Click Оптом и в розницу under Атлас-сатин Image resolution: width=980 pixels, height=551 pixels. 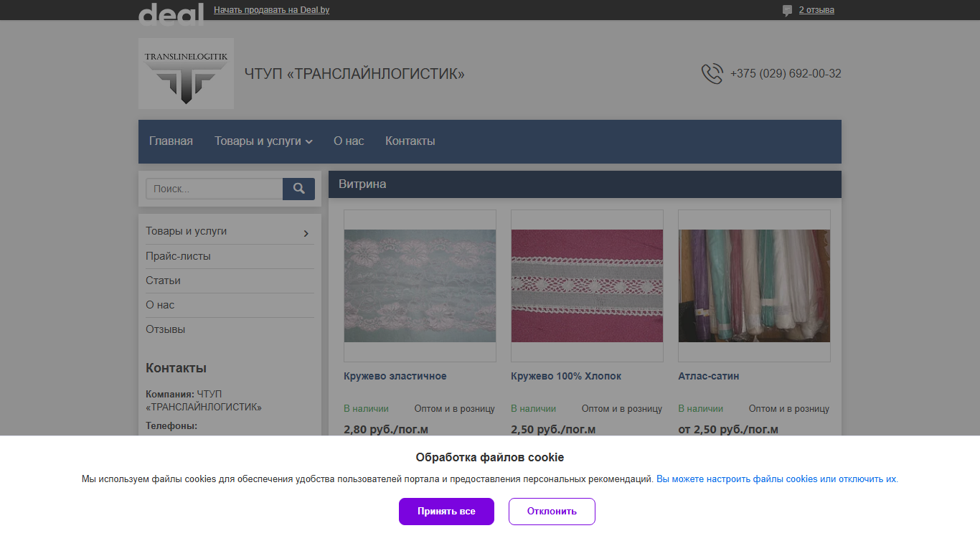(789, 408)
